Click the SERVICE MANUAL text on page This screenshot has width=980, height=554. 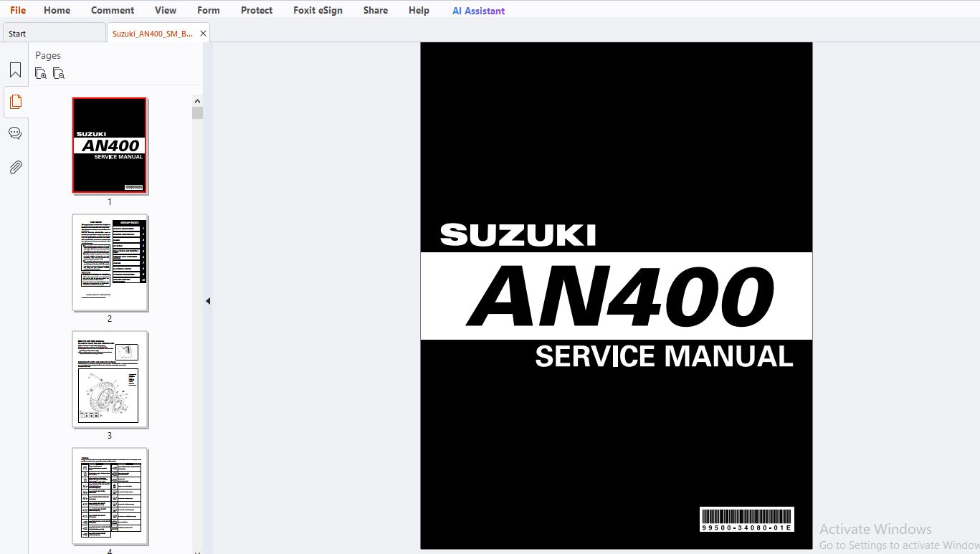pos(664,356)
